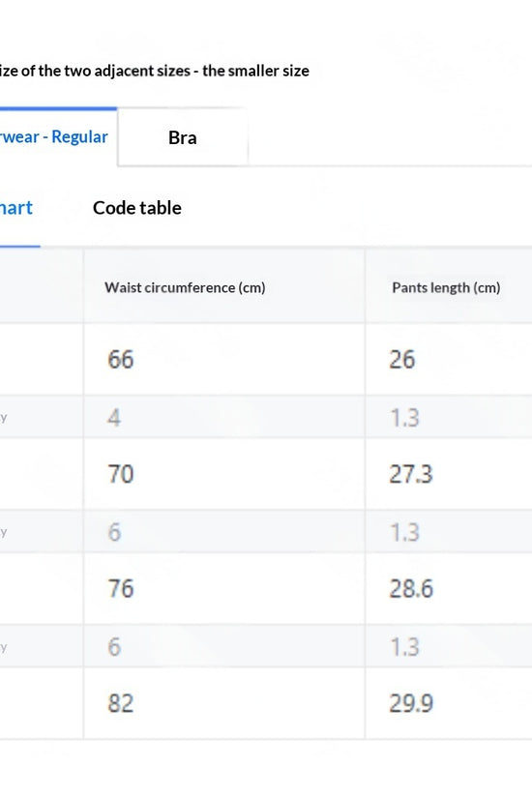Select the waist value 70 cell

pos(224,474)
